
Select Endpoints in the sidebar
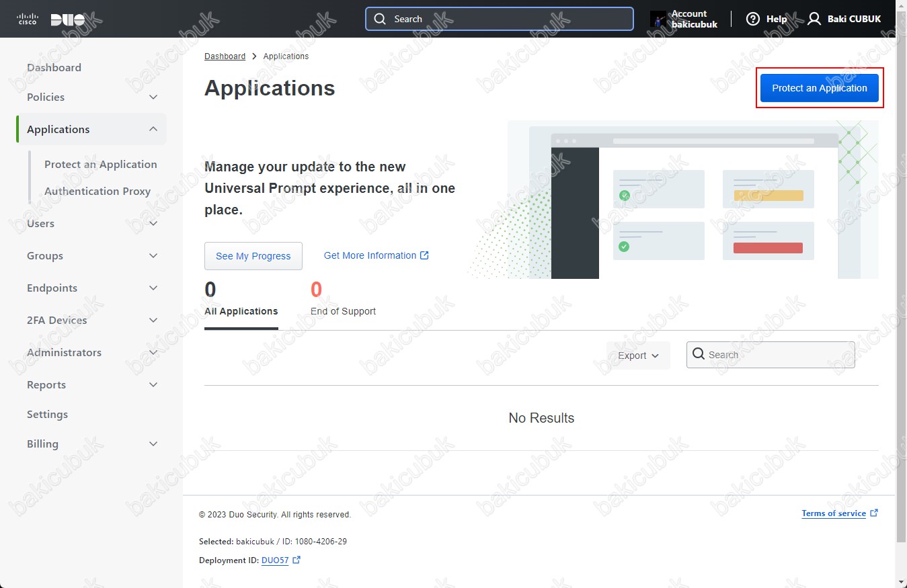[x=52, y=288]
